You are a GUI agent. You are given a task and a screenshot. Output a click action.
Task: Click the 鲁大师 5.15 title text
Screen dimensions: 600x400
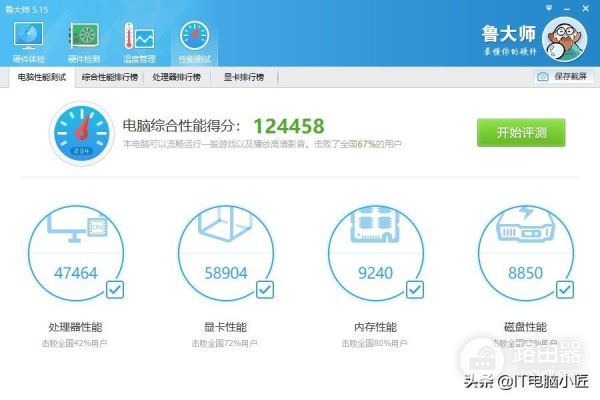[x=26, y=9]
